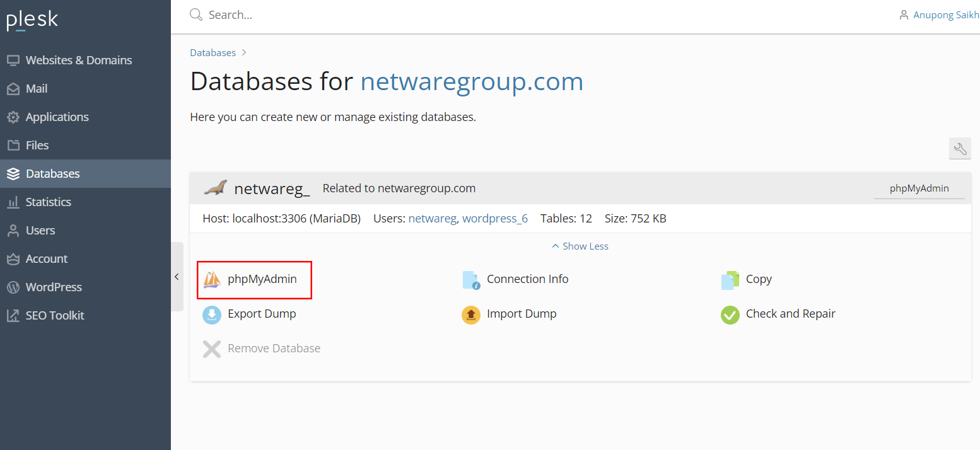Open the wrench tools icon
The height and width of the screenshot is (450, 980).
pyautogui.click(x=960, y=149)
